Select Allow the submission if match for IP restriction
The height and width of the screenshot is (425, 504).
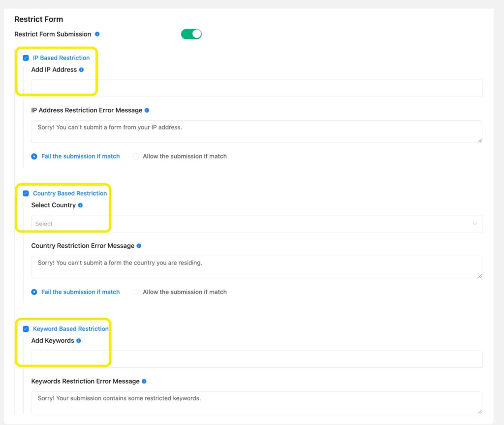click(136, 156)
